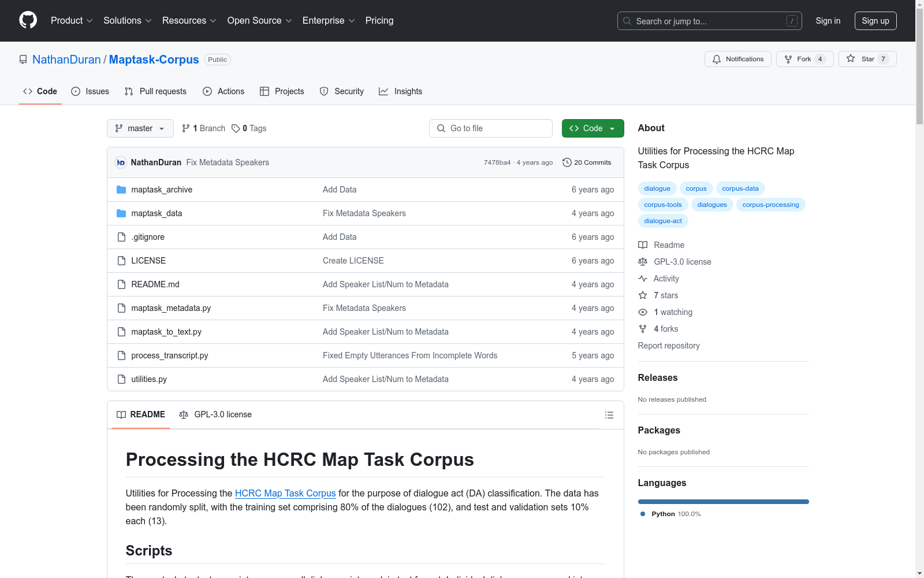Click the dialogue-act topic tag
Image resolution: width=924 pixels, height=578 pixels.
[663, 221]
